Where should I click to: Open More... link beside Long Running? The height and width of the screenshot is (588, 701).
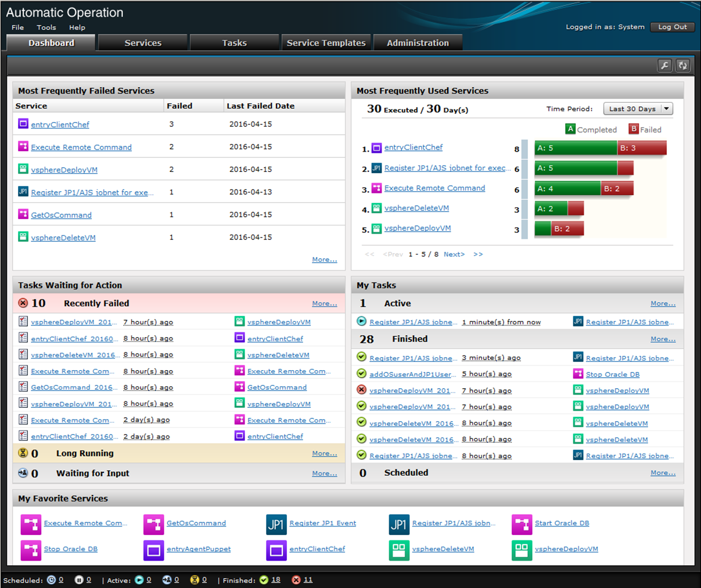(x=325, y=453)
